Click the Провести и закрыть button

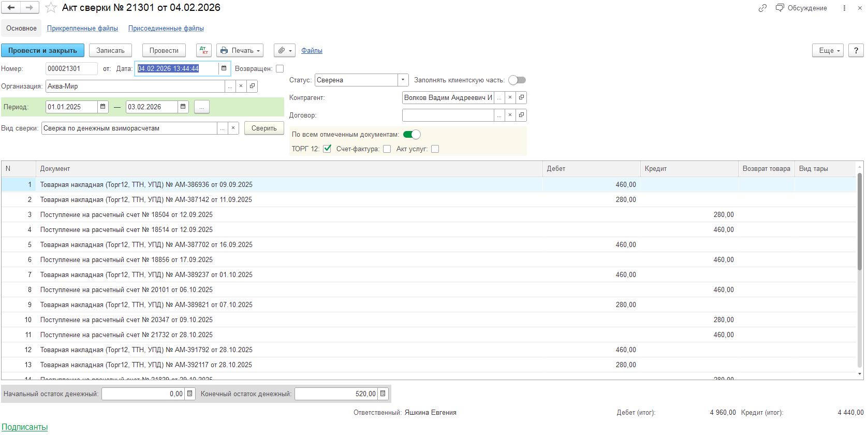point(42,50)
